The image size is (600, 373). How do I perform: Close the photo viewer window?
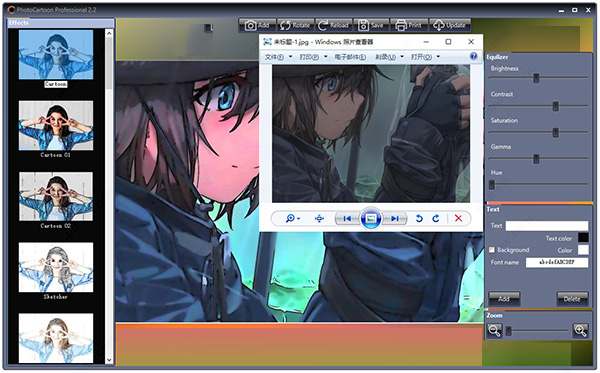[471, 41]
